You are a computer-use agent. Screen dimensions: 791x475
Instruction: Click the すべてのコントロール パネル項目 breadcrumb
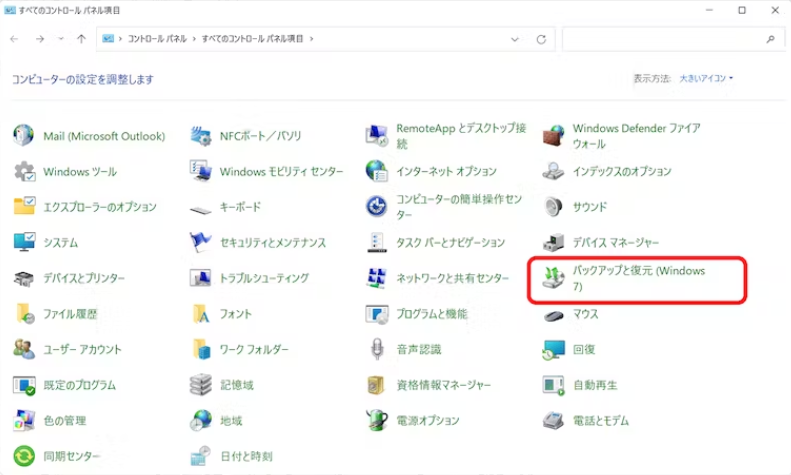(x=252, y=39)
